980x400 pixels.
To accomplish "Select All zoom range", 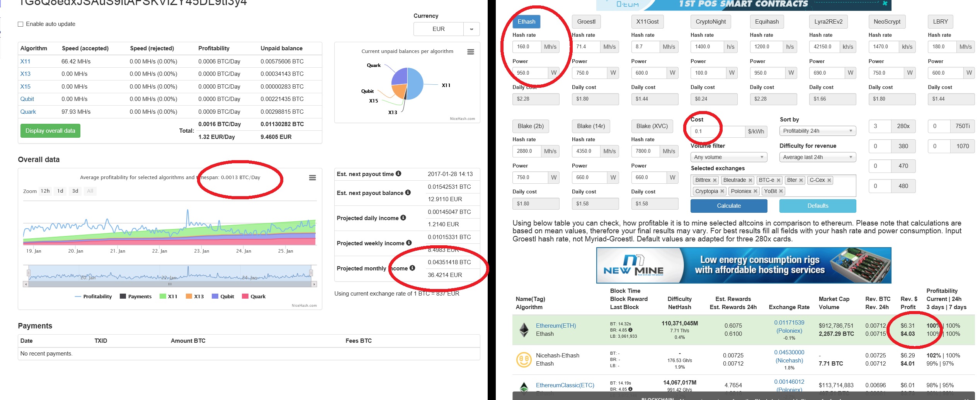I will tap(90, 191).
